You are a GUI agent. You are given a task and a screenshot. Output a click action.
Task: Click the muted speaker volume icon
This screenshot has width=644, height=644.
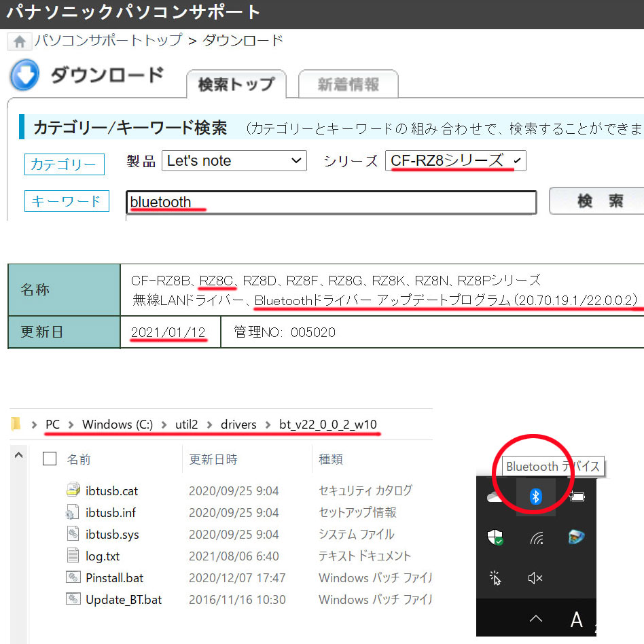pyautogui.click(x=535, y=578)
